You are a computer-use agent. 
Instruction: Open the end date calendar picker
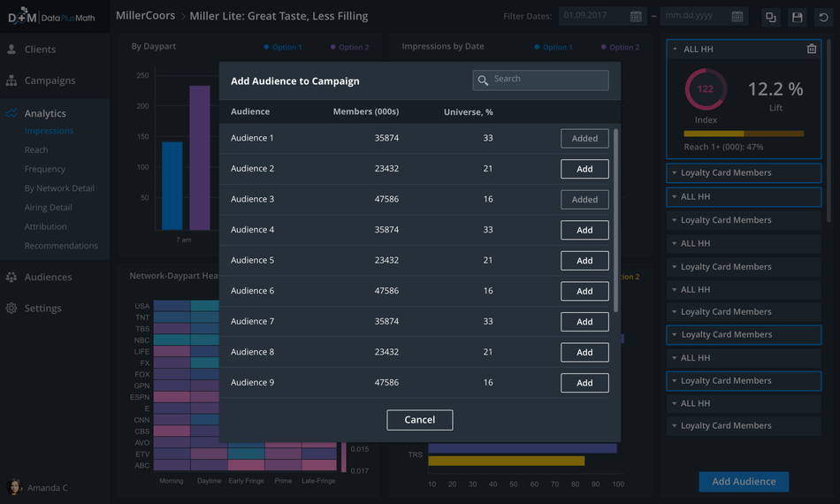pos(739,17)
